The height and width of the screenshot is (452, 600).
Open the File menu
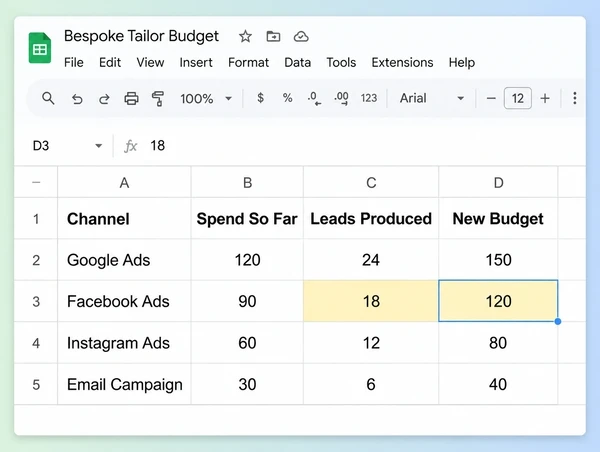(x=73, y=62)
